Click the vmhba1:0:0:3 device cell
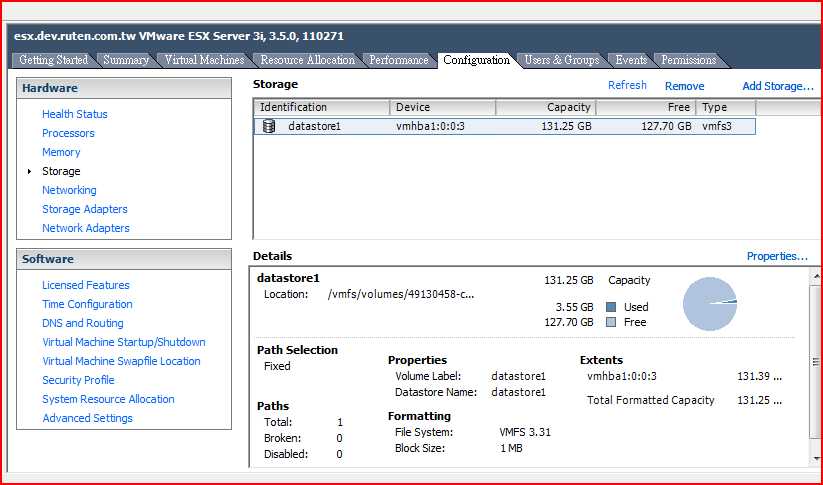Image resolution: width=823 pixels, height=485 pixels. [x=430, y=126]
